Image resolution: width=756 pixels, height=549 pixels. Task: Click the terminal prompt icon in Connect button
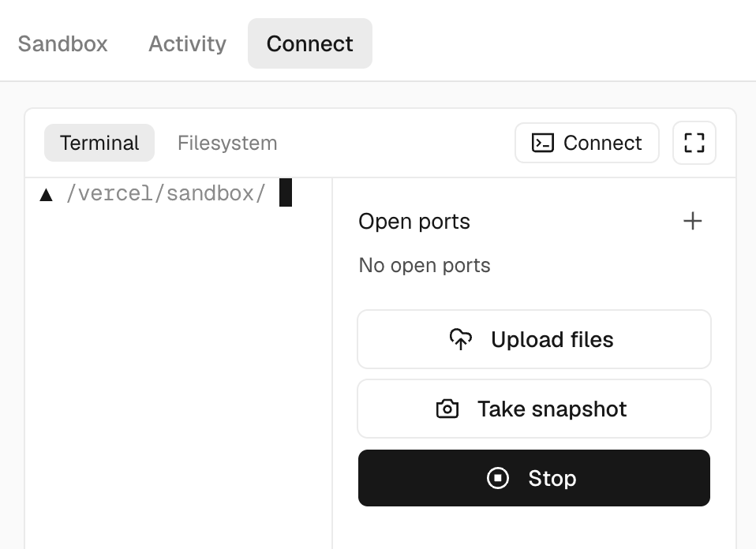point(542,143)
